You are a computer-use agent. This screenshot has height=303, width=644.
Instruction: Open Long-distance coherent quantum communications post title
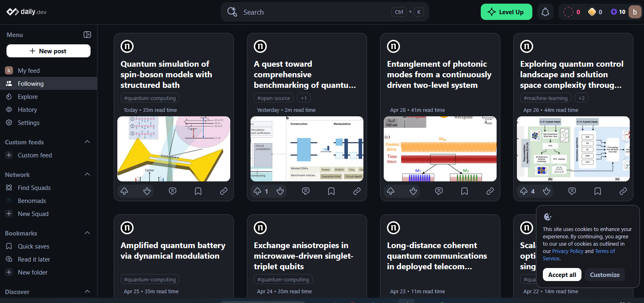tap(437, 256)
